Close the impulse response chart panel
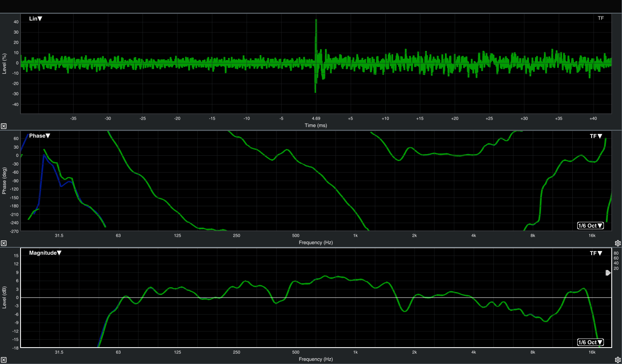This screenshot has width=622, height=364. pyautogui.click(x=4, y=126)
